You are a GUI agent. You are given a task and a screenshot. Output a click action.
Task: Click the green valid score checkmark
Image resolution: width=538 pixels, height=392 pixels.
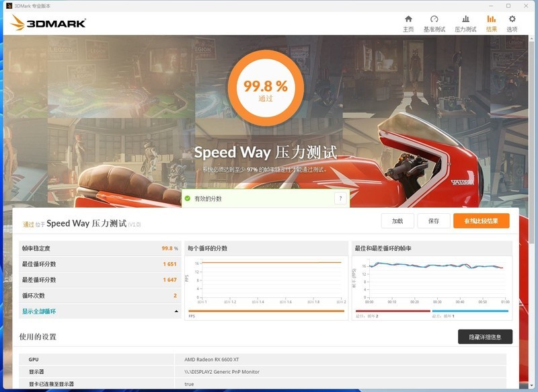pyautogui.click(x=186, y=199)
